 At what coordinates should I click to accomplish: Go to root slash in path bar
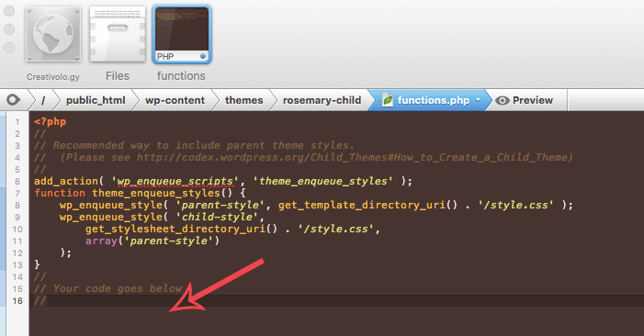[x=43, y=100]
